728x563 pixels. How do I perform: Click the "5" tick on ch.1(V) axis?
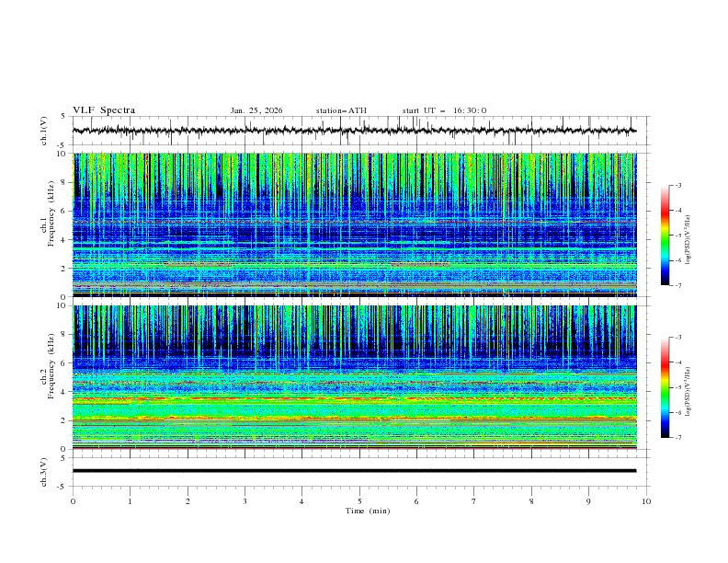pyautogui.click(x=63, y=116)
